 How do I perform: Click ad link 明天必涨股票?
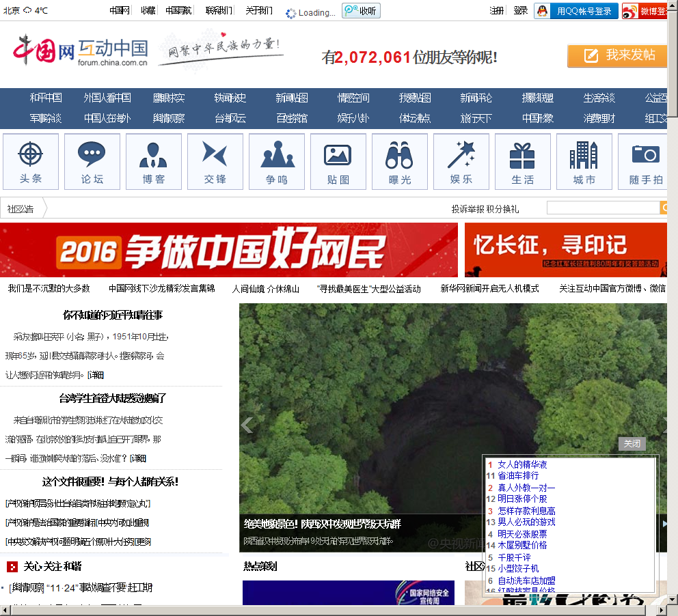point(522,534)
